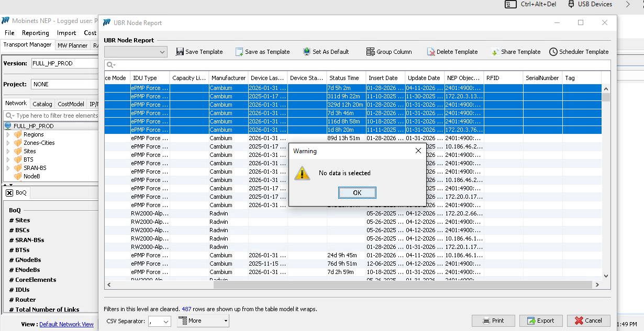Open the template selection combo box
644x331 pixels.
pyautogui.click(x=136, y=52)
